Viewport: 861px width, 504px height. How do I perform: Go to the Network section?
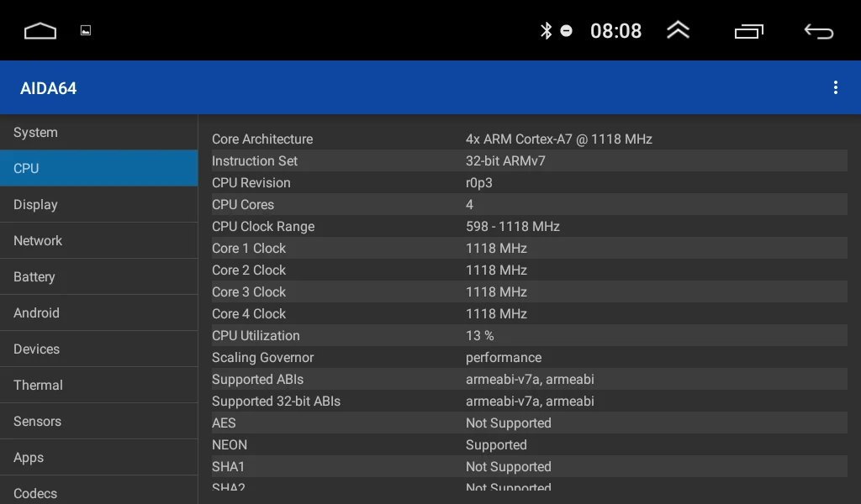click(99, 241)
